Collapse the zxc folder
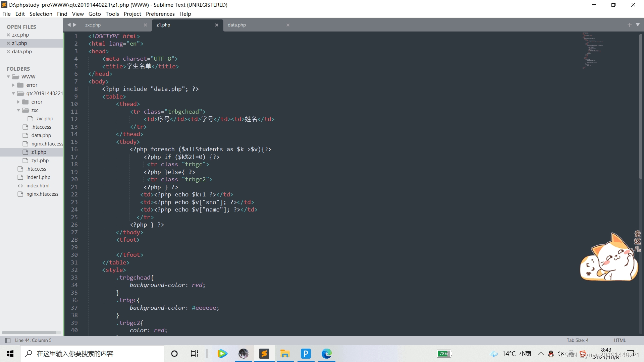This screenshot has width=644, height=362. (18, 110)
